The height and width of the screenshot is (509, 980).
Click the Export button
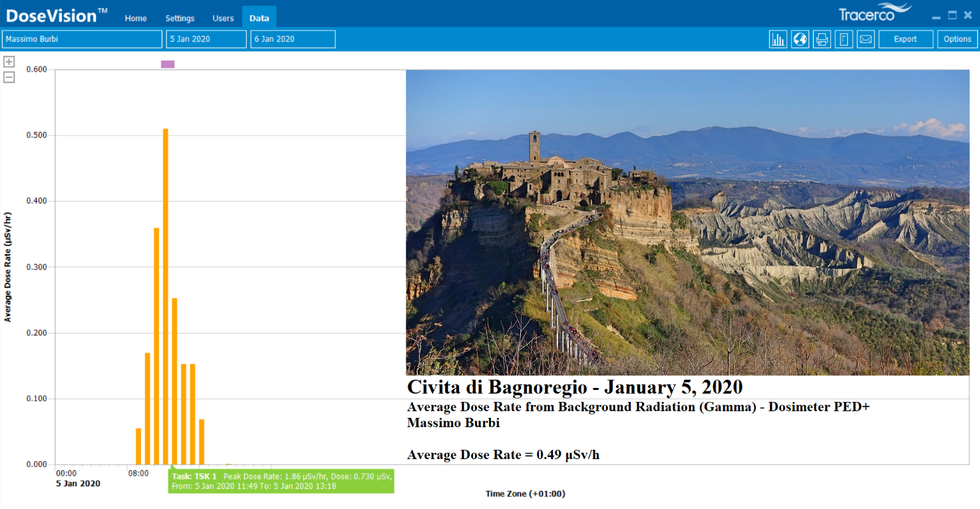[x=905, y=39]
